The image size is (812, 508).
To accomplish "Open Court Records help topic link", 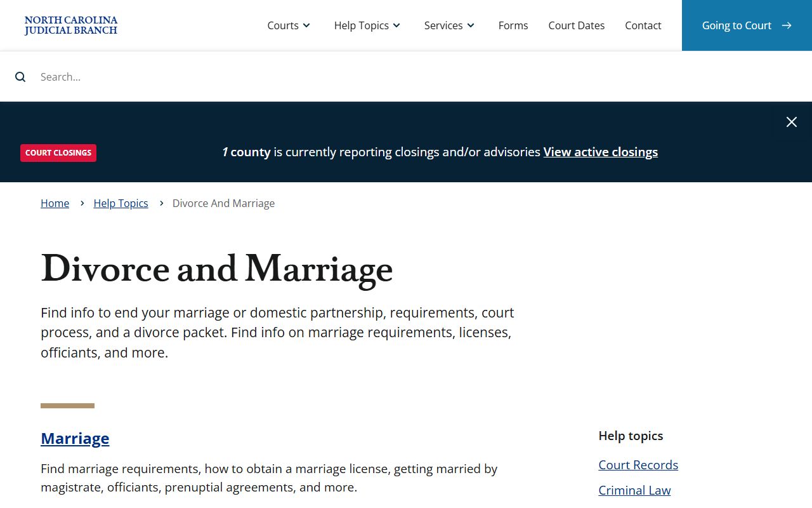I will [638, 465].
